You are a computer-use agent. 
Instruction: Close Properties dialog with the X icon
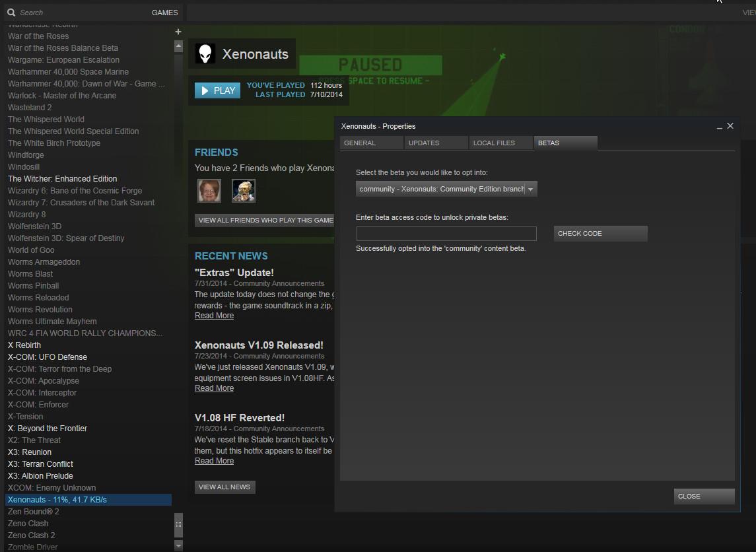tap(730, 126)
